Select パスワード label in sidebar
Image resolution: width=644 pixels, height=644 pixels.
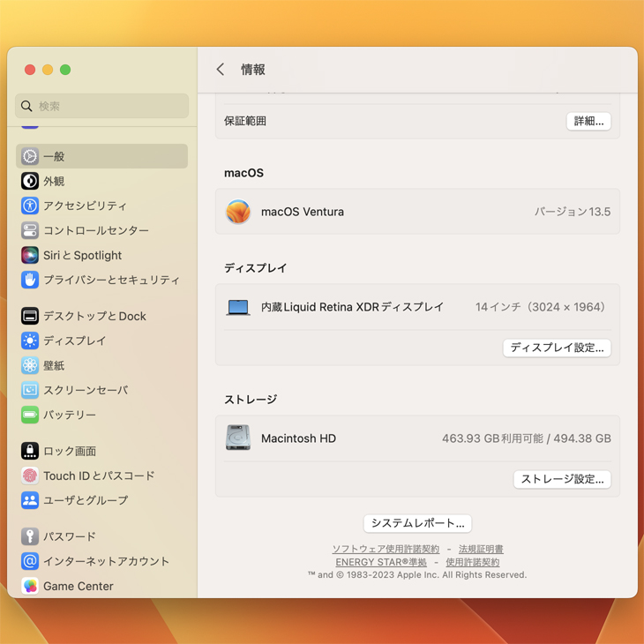(70, 536)
